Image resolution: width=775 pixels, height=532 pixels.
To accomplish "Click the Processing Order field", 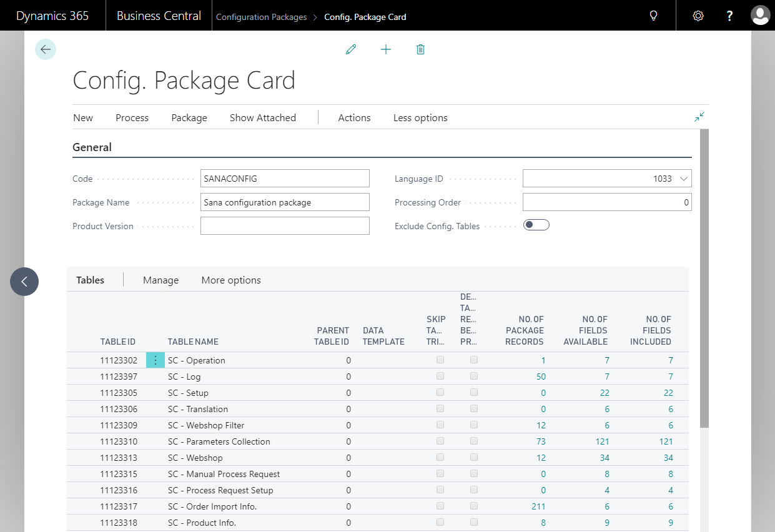I will (x=607, y=202).
